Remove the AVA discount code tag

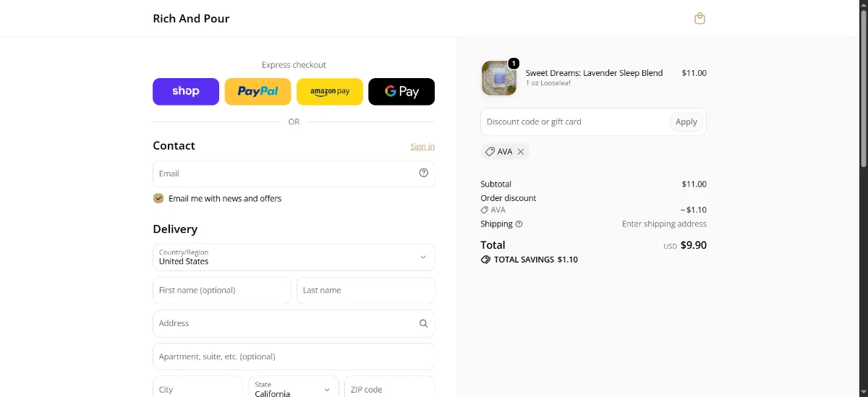521,152
